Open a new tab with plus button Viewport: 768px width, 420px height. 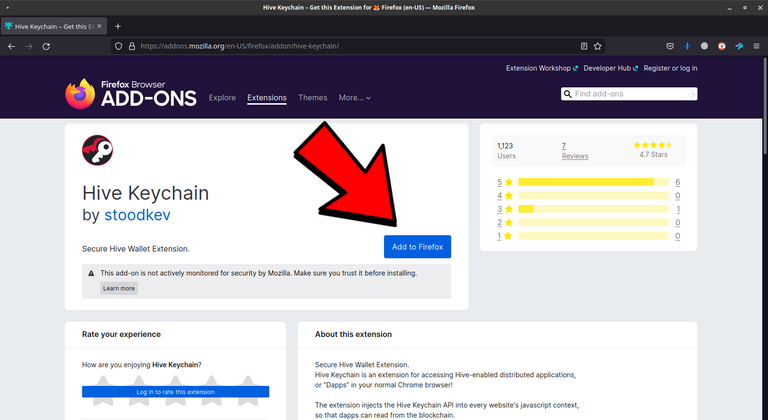point(118,26)
